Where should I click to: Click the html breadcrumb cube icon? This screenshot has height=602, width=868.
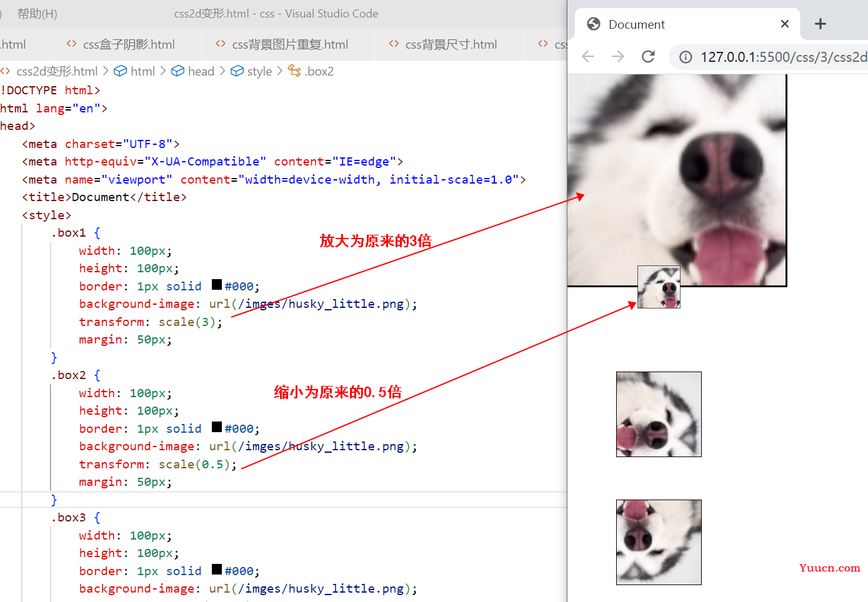tap(121, 71)
